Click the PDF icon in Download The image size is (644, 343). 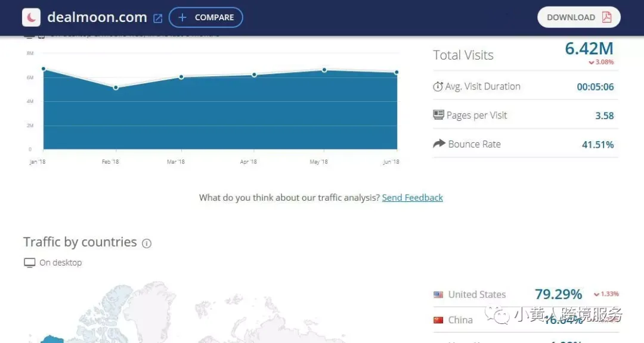click(606, 17)
